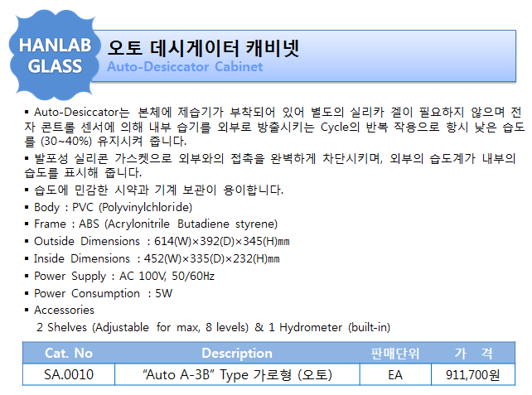
Task: Click the Cat. No column header
Action: [x=69, y=354]
